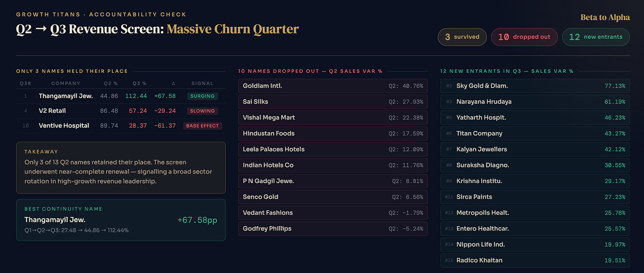Click the 'Massive Churn Quarter' title text
Viewport: 644px width, 273px height.
point(233,30)
